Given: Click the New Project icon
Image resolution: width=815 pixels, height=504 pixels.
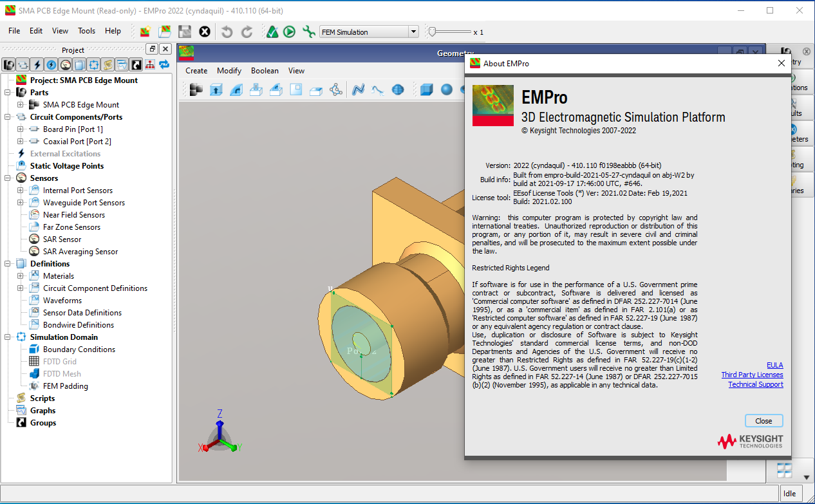Looking at the screenshot, I should 145,32.
